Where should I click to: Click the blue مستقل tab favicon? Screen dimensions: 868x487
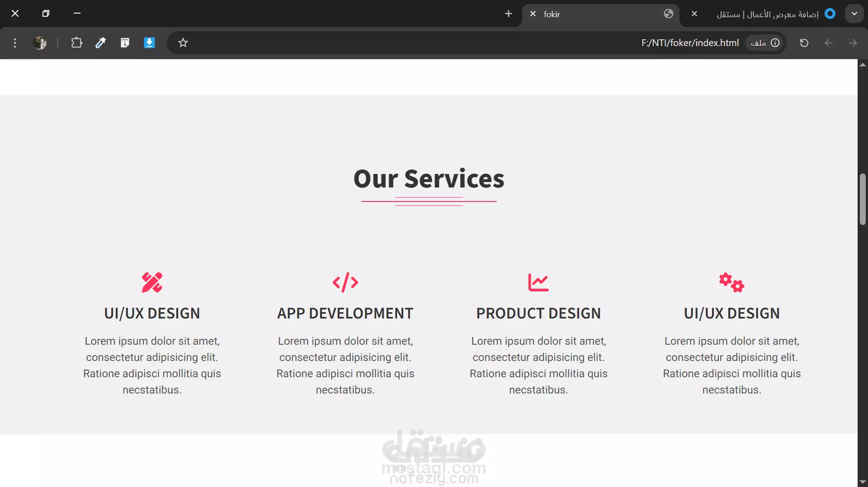[830, 14]
